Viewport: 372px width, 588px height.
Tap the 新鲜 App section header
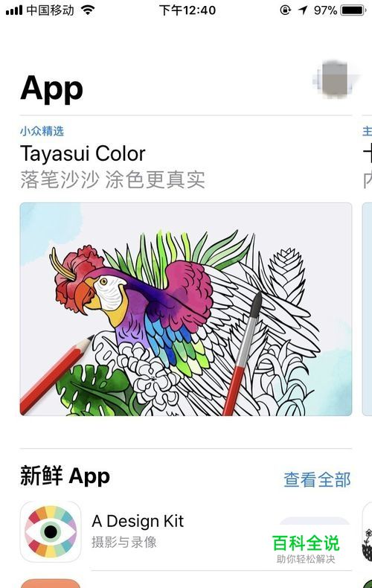click(x=65, y=476)
